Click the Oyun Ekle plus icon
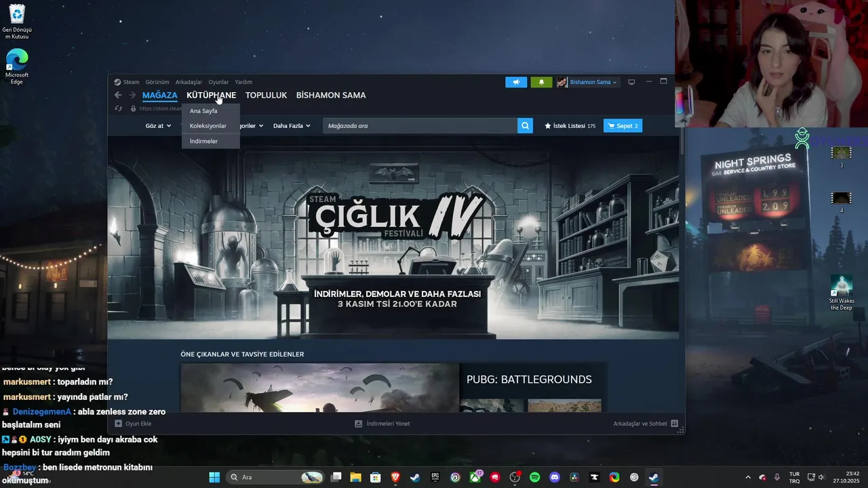Viewport: 868px width, 488px height. (119, 424)
